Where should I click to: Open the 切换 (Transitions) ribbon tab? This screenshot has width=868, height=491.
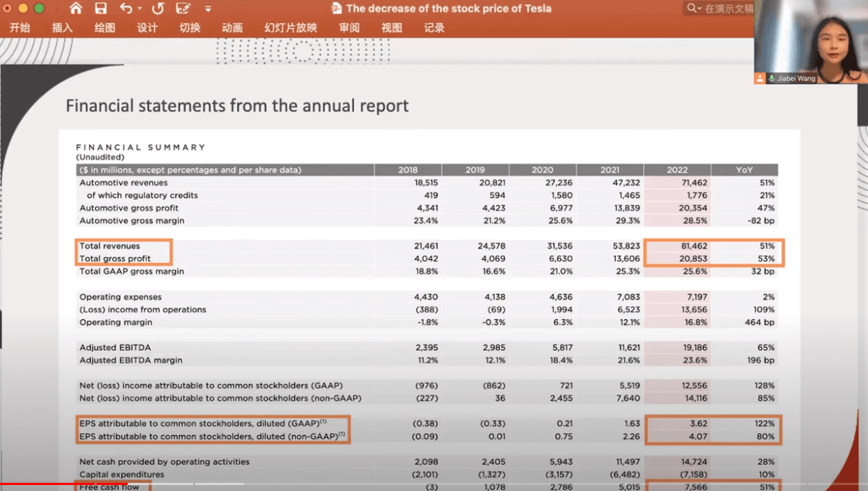[x=189, y=28]
